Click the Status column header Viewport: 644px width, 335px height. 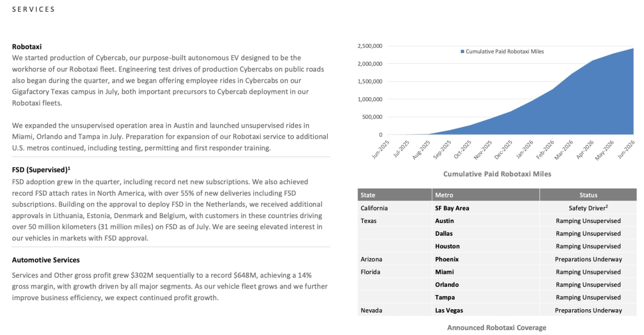(x=588, y=195)
